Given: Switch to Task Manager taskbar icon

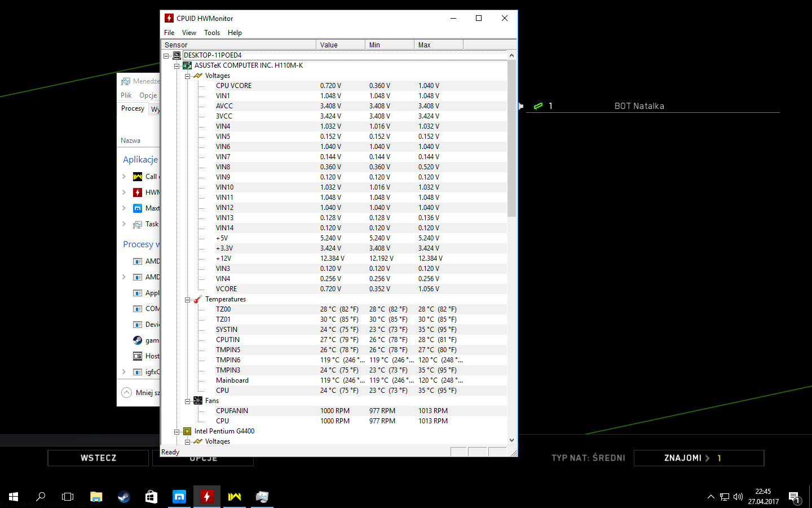Looking at the screenshot, I should [x=262, y=497].
